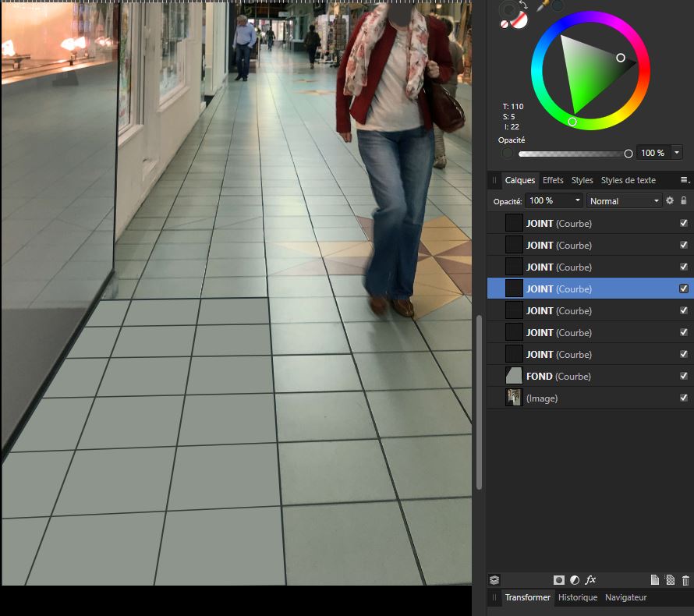Switch to the Calques tab
This screenshot has width=694, height=616.
click(x=519, y=180)
